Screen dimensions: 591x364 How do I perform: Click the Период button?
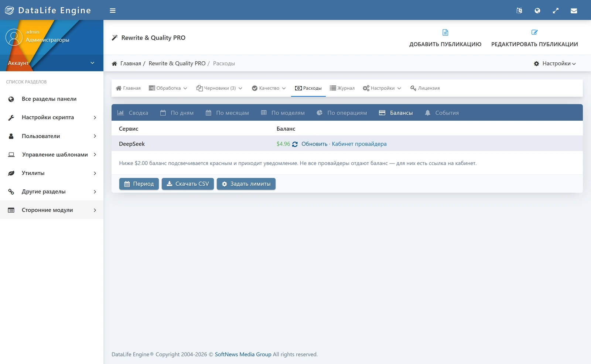(x=139, y=184)
